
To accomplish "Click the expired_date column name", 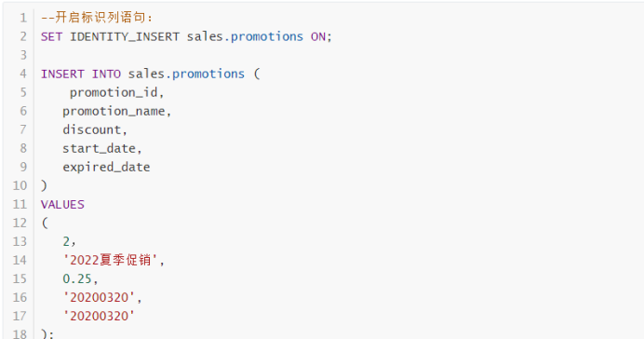I will [x=106, y=168].
